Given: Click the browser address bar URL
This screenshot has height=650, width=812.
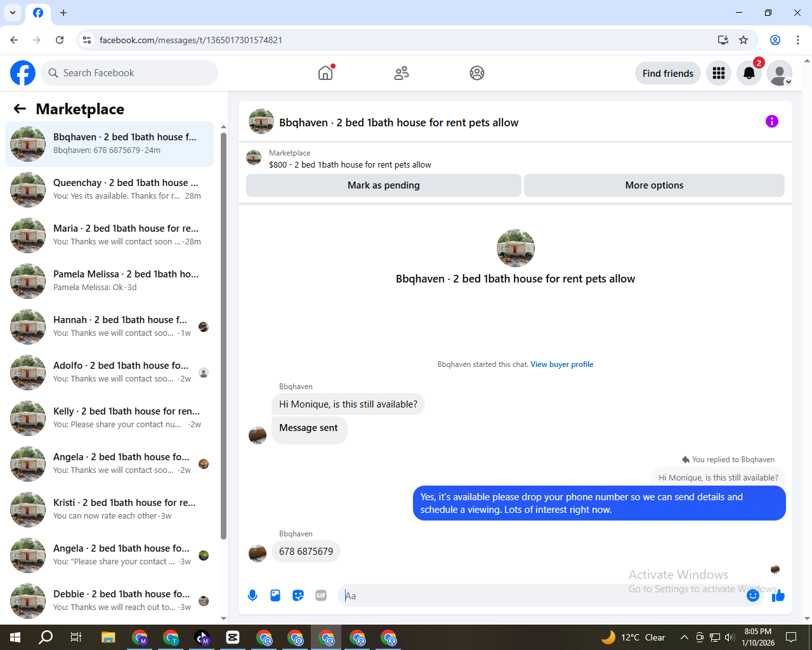Looking at the screenshot, I should [x=191, y=40].
